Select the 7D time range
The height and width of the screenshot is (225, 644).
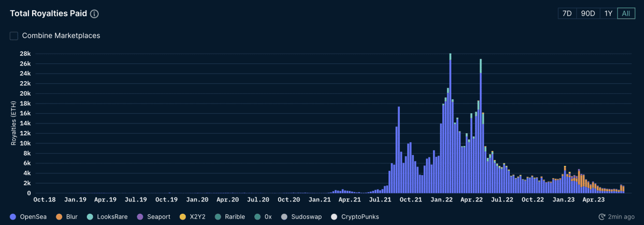(567, 13)
